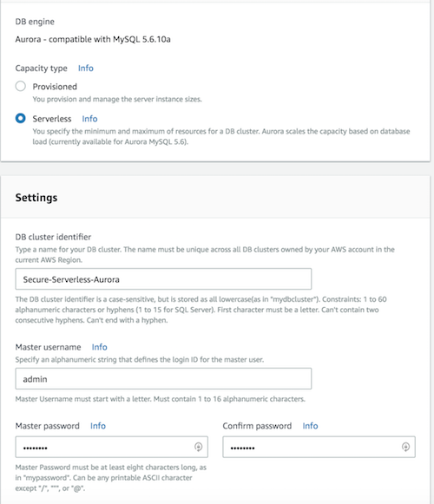Select the Provisioned capacity type radio button
Image resolution: width=434 pixels, height=504 pixels.
(21, 86)
